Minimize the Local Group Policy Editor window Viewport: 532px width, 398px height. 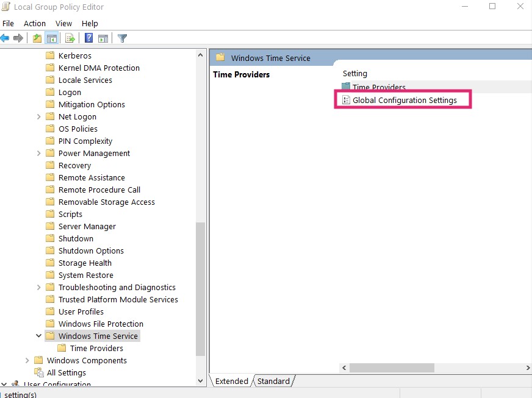coord(465,6)
